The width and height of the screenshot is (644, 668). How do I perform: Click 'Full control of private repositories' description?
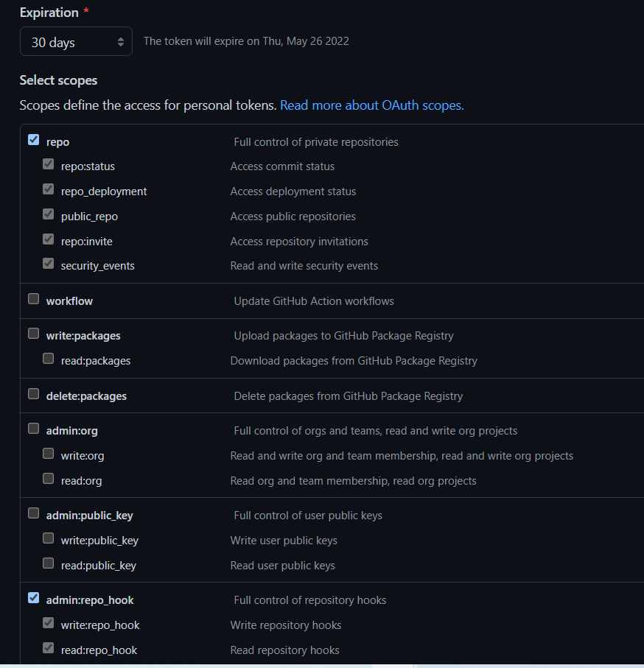(316, 142)
